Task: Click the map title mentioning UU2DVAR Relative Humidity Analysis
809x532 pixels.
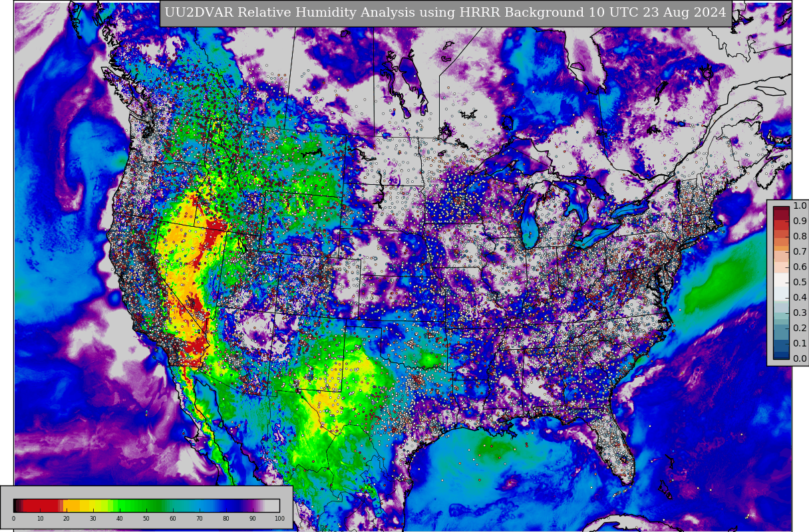Action: (445, 13)
